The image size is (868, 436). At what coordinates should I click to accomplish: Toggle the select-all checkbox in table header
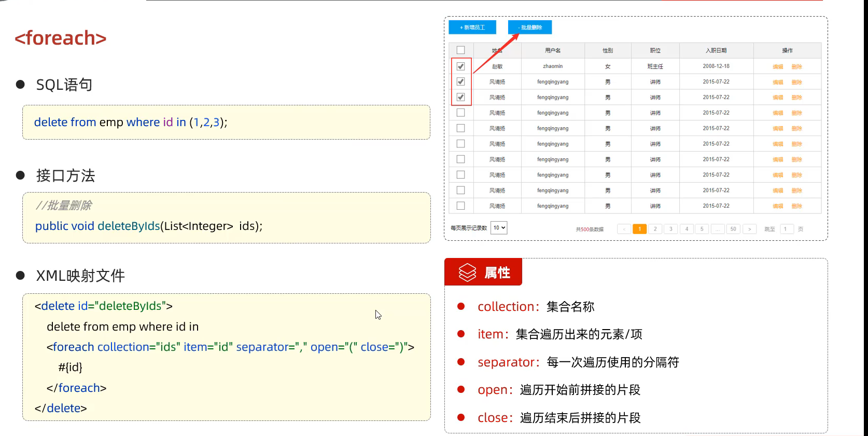click(460, 50)
